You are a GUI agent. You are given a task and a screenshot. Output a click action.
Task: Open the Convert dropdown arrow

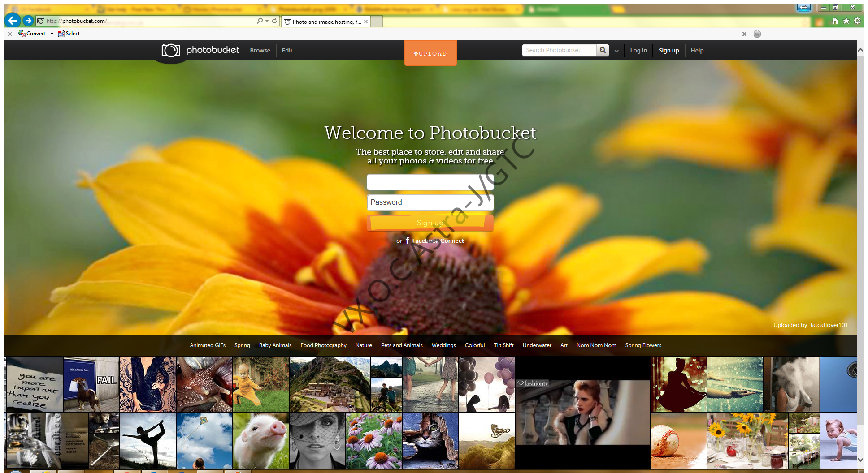click(52, 34)
